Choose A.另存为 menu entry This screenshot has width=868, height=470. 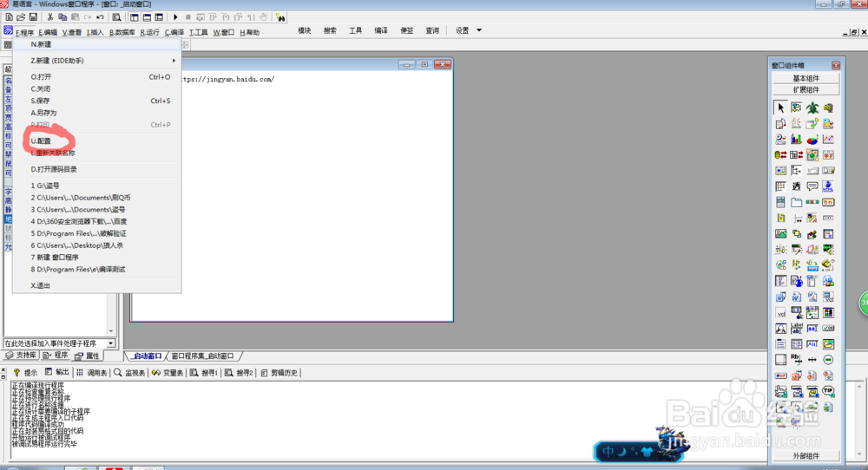click(97, 113)
